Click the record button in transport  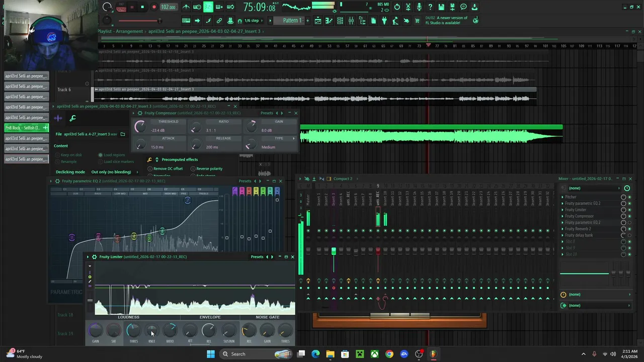pos(154,7)
